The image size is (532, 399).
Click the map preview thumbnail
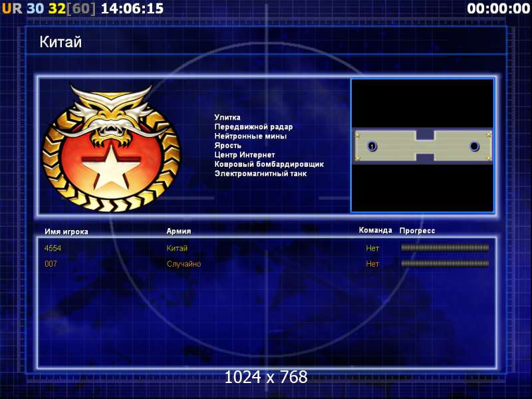tap(422, 146)
